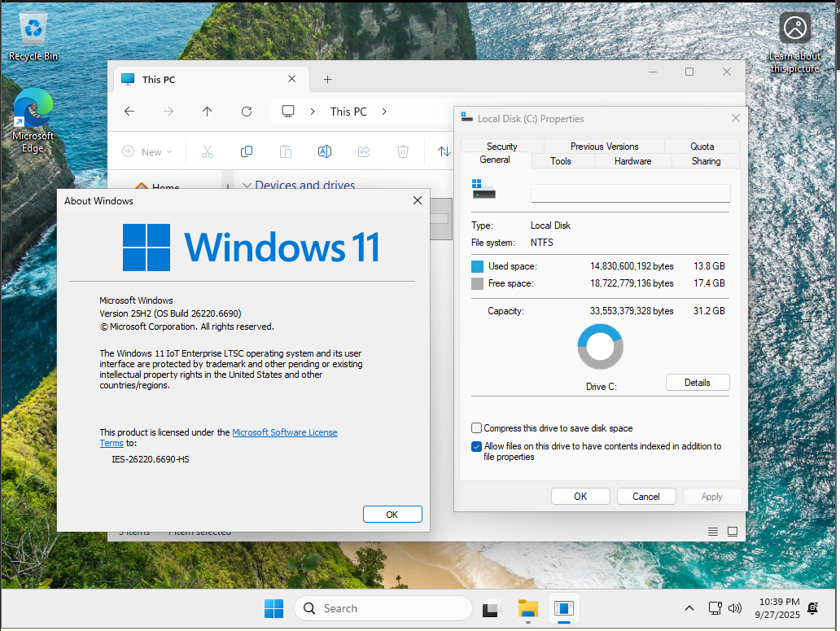Close the About Windows dialog

(418, 200)
